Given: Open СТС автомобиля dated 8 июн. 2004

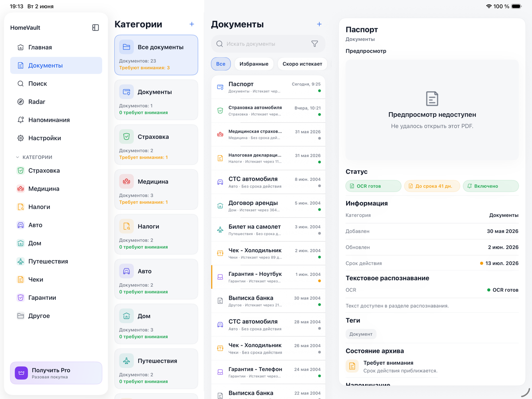Looking at the screenshot, I should tap(268, 182).
